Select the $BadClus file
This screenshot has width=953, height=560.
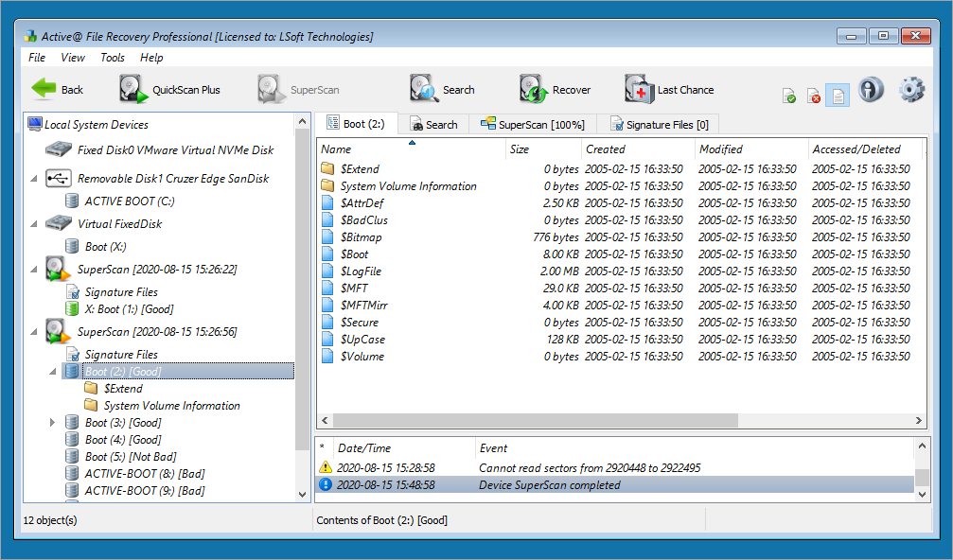[364, 219]
